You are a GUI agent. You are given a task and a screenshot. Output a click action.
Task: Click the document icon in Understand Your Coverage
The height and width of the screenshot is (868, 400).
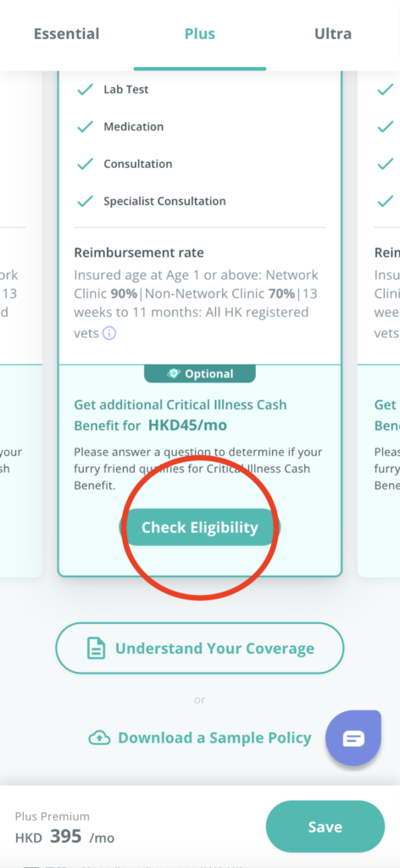97,648
